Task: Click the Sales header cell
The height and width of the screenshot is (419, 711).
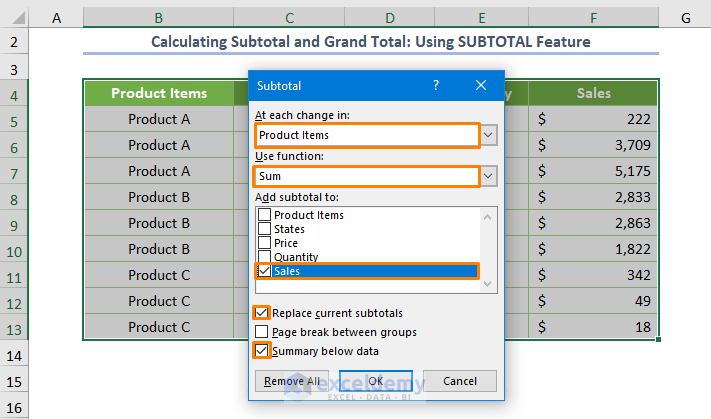Action: 594,93
